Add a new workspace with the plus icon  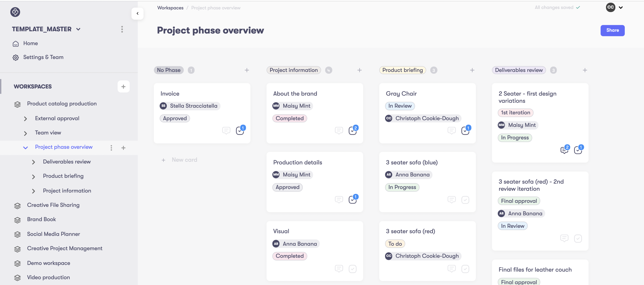124,87
